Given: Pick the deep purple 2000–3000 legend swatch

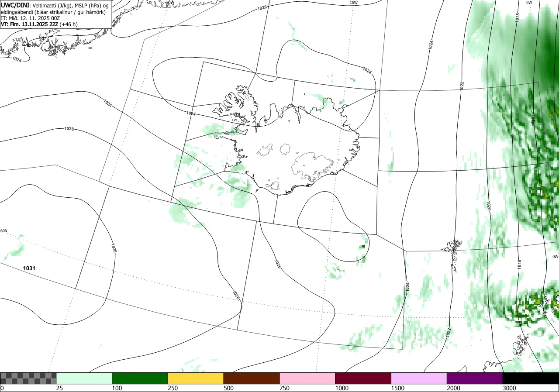Looking at the screenshot, I should pos(475,378).
